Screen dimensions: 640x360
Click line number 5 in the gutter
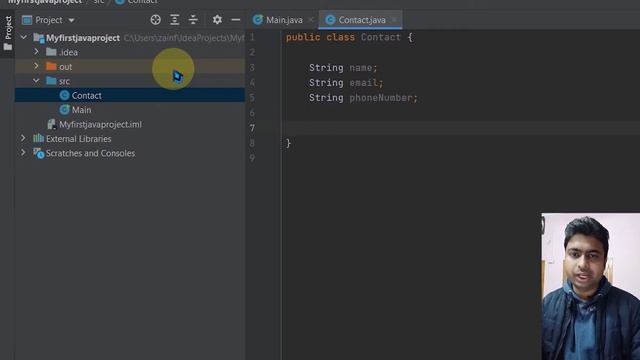click(x=252, y=98)
